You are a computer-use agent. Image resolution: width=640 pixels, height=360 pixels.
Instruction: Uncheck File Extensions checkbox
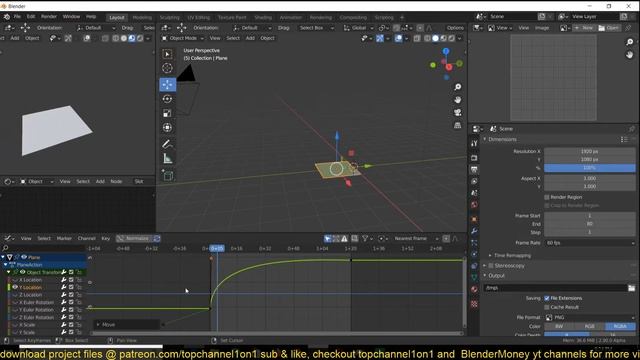pyautogui.click(x=547, y=298)
